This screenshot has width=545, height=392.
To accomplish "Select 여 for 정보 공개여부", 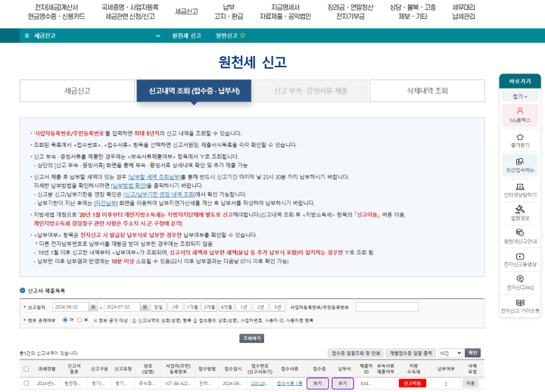I will point(65,319).
